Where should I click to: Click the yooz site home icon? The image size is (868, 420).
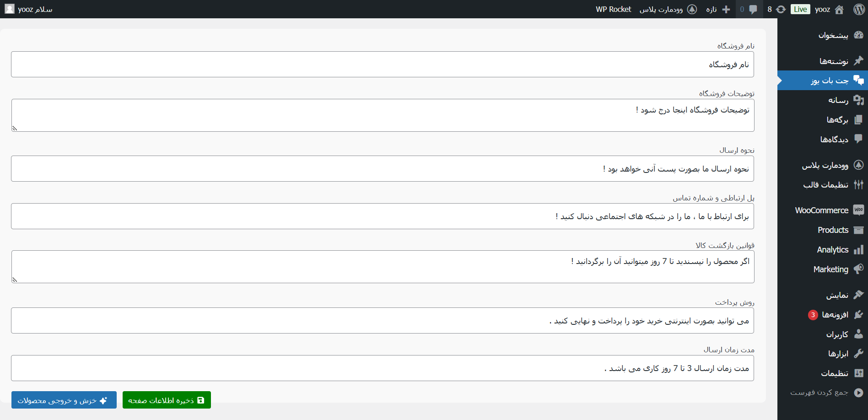pos(839,9)
